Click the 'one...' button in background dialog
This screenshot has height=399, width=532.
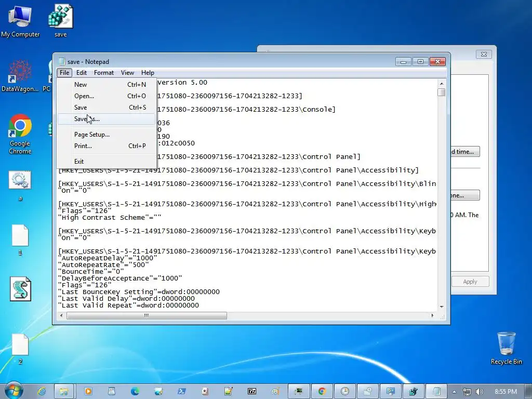pos(465,195)
